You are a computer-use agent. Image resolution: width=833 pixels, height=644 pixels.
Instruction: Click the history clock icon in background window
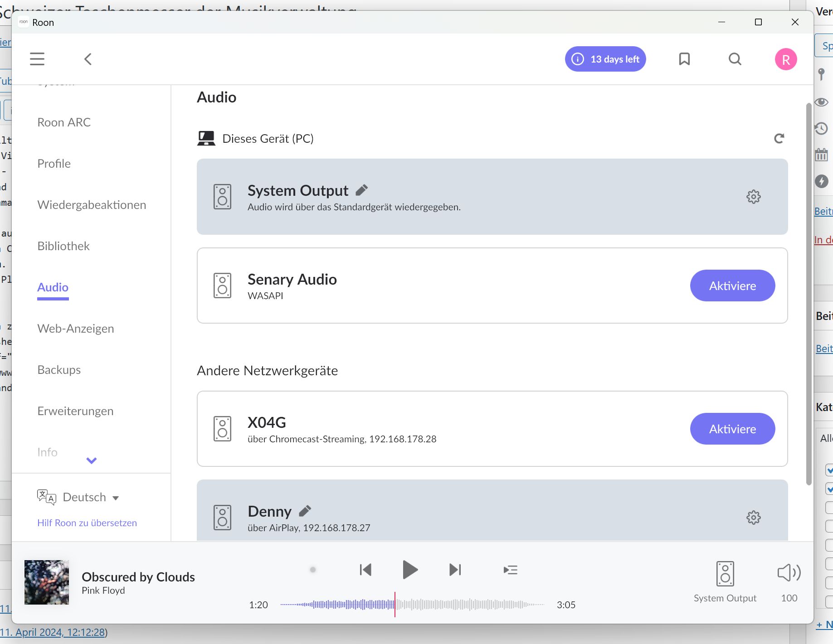(821, 129)
